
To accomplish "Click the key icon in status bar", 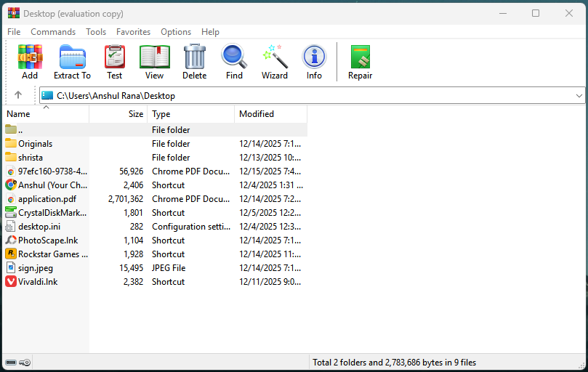I will [x=25, y=363].
